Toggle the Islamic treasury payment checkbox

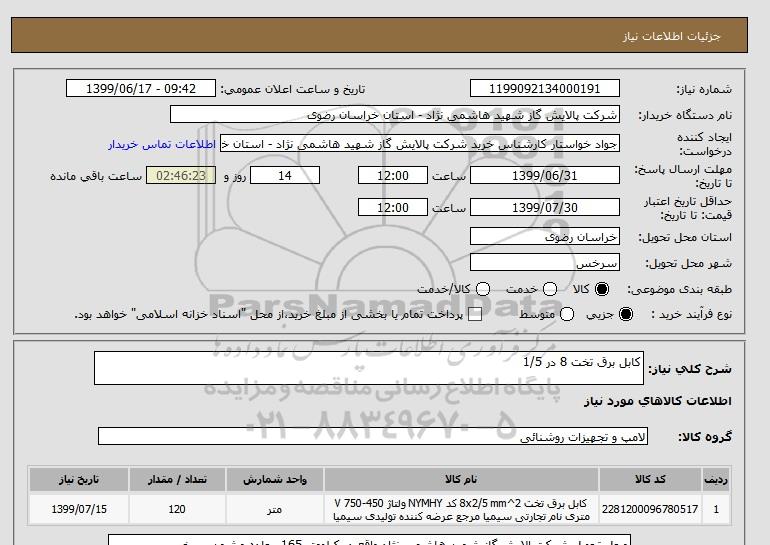point(475,314)
